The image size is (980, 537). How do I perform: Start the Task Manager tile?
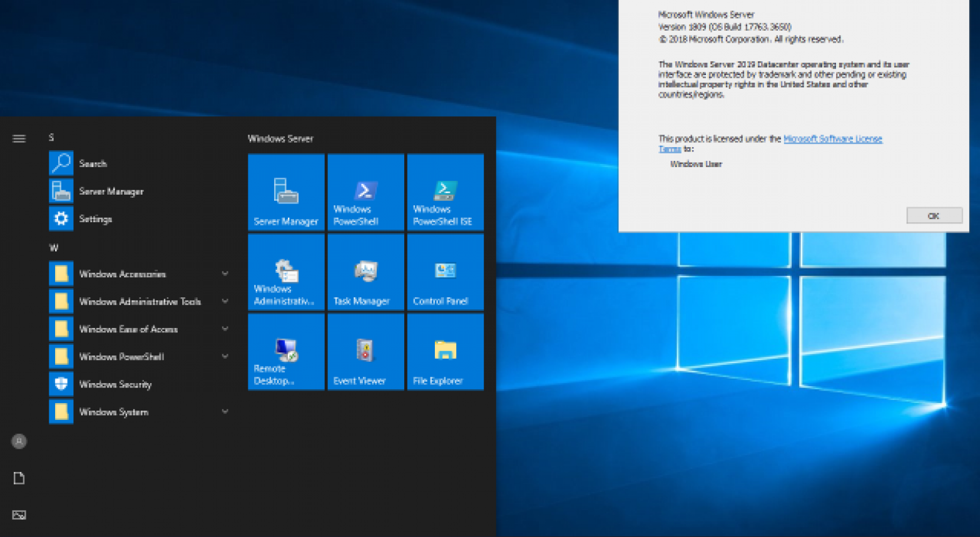[x=365, y=272]
